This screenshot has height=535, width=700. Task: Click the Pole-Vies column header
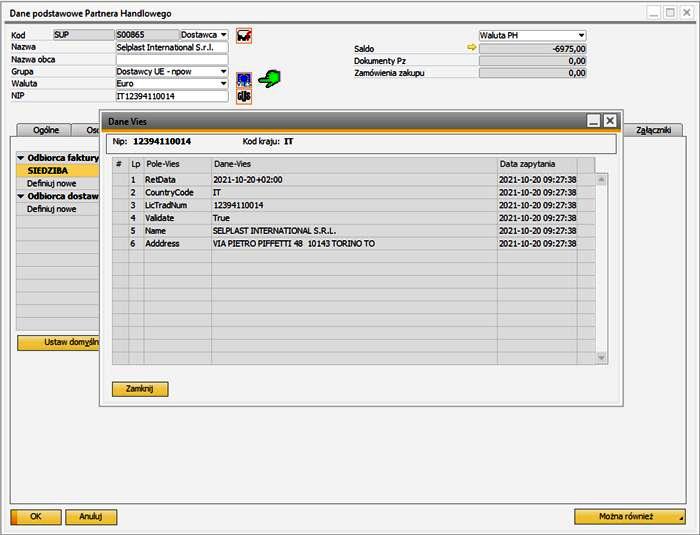[178, 164]
